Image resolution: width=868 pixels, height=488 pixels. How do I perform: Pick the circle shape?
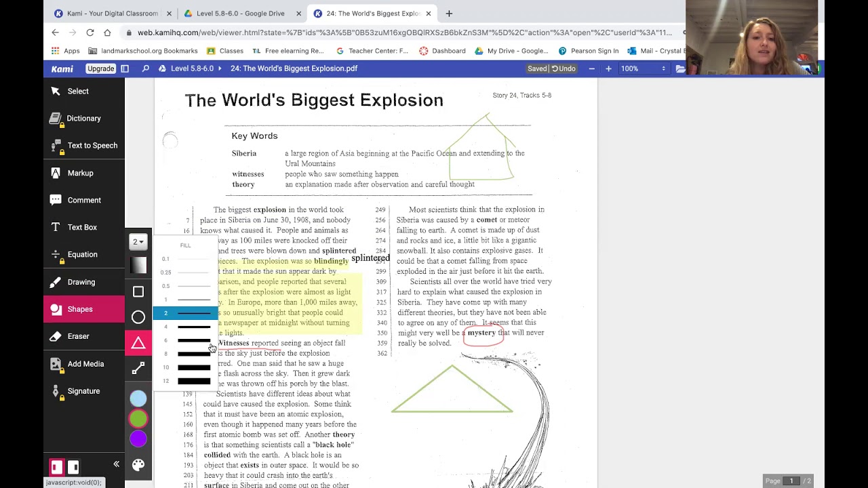click(138, 317)
